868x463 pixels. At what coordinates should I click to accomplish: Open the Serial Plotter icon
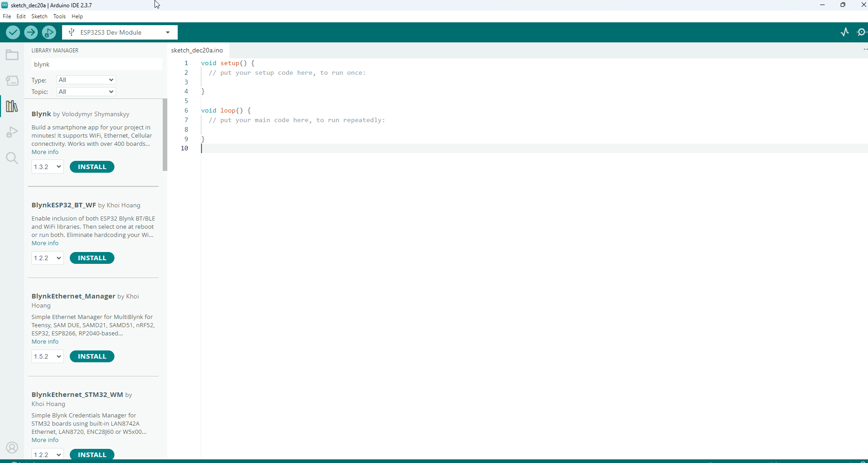coord(844,32)
